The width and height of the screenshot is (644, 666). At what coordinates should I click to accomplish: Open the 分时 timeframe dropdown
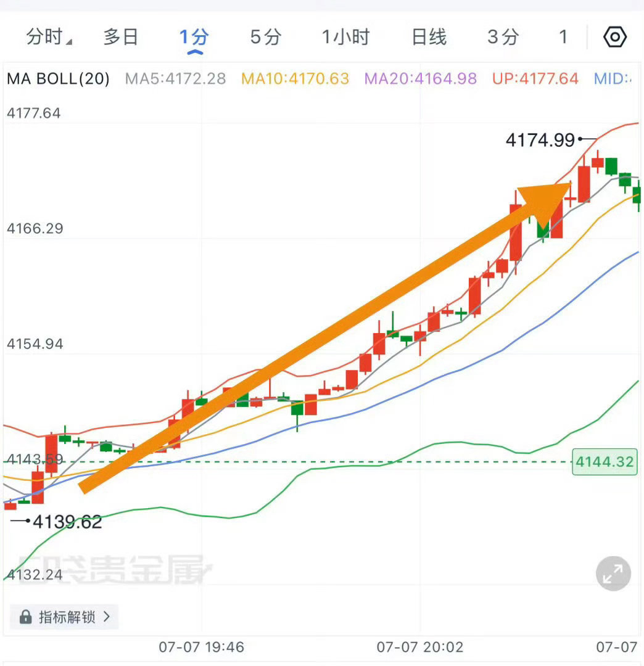tap(49, 37)
